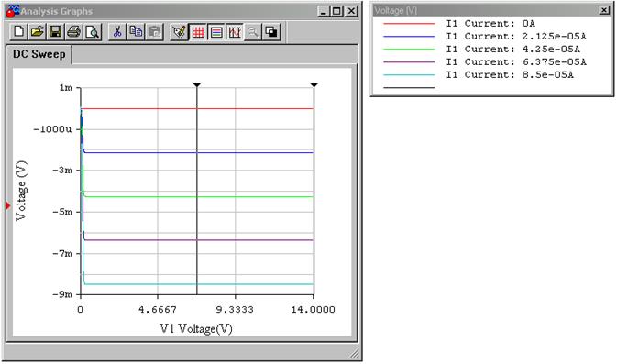Screen dimensions: 617x364
Task: Select the blue legend line for 2.125e-05A
Action: (x=409, y=37)
